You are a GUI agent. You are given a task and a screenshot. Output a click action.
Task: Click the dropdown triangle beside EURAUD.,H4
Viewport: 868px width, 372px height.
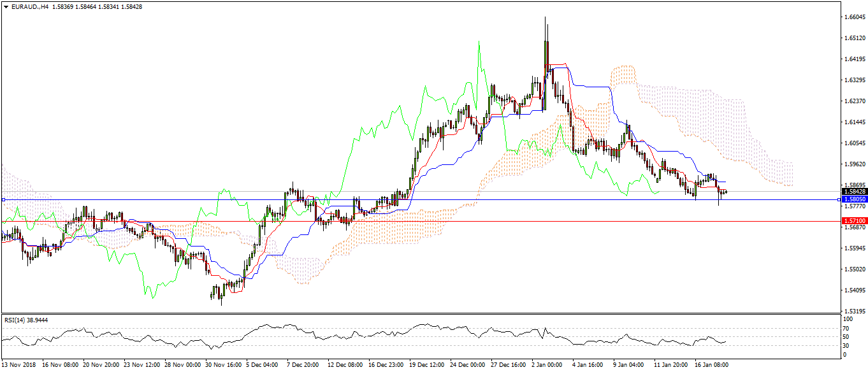[6, 6]
